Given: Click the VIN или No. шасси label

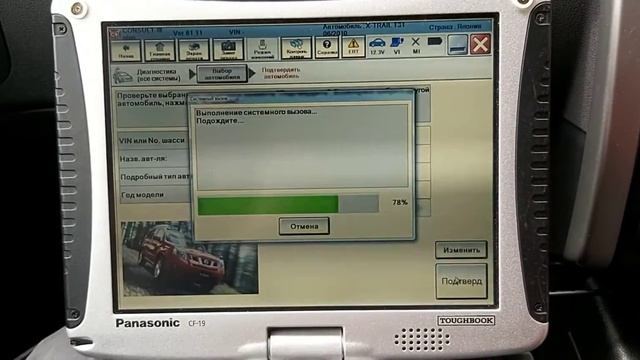Looking at the screenshot, I should point(152,140).
